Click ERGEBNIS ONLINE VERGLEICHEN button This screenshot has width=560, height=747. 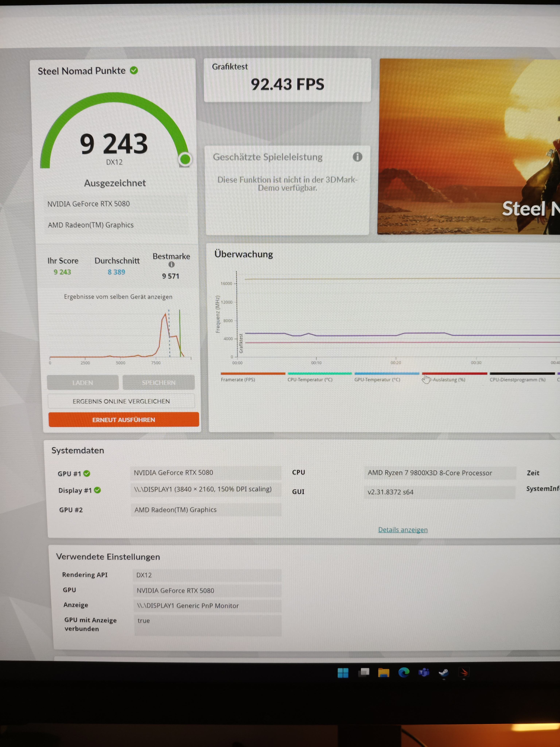121,401
